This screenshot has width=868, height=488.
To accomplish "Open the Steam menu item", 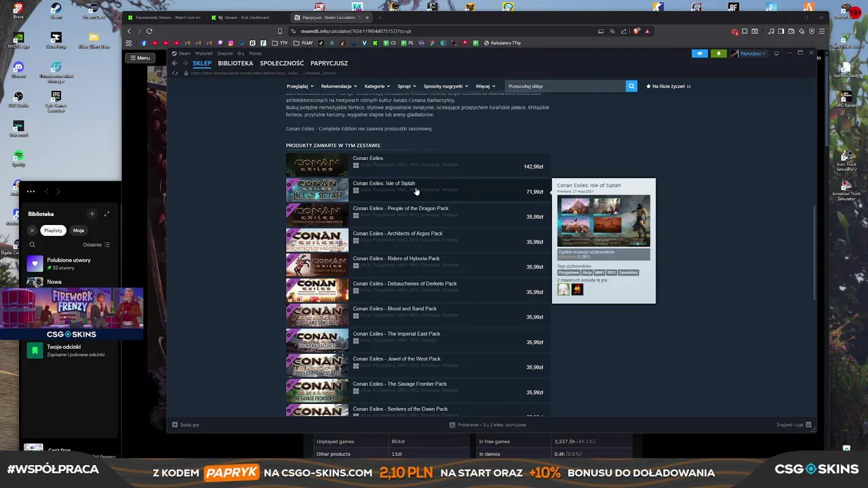I will coord(184,54).
